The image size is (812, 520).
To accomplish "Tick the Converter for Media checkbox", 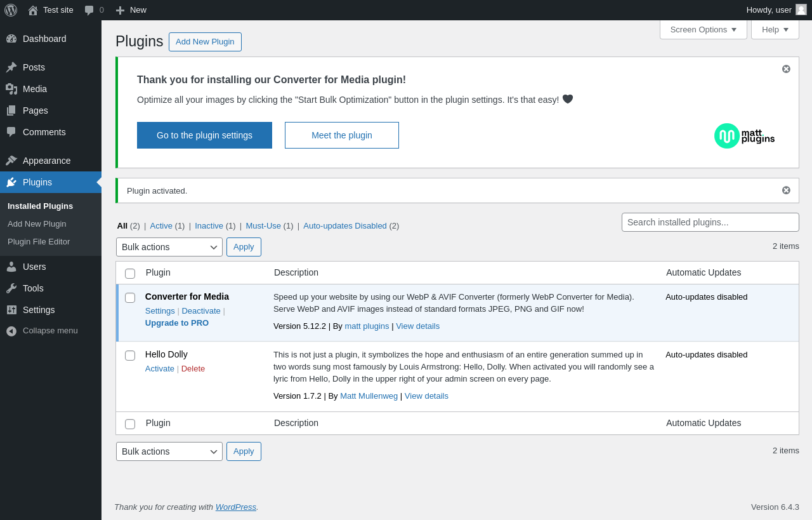I will [130, 298].
